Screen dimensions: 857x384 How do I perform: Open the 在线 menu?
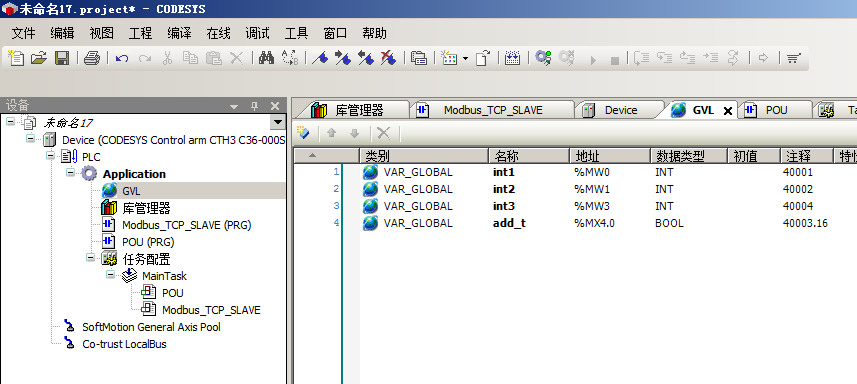[219, 33]
